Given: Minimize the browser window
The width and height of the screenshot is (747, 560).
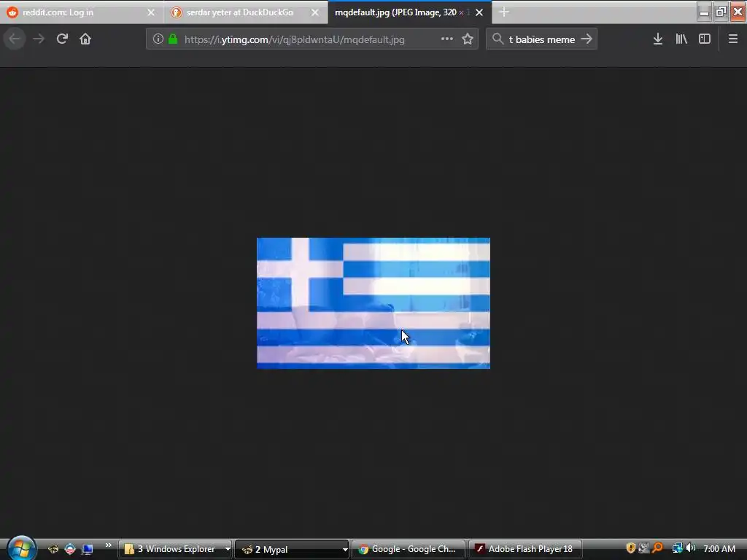Looking at the screenshot, I should 704,12.
